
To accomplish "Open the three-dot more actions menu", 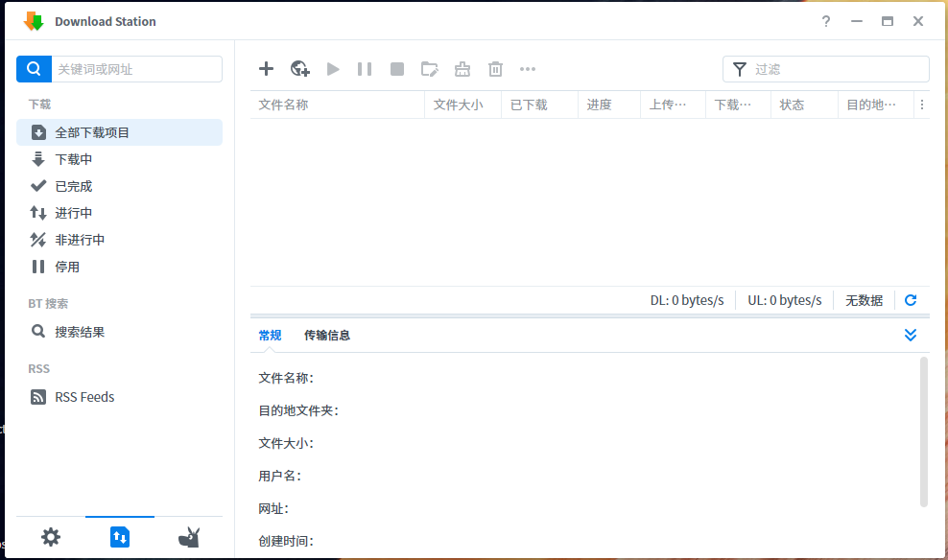I will click(x=528, y=68).
